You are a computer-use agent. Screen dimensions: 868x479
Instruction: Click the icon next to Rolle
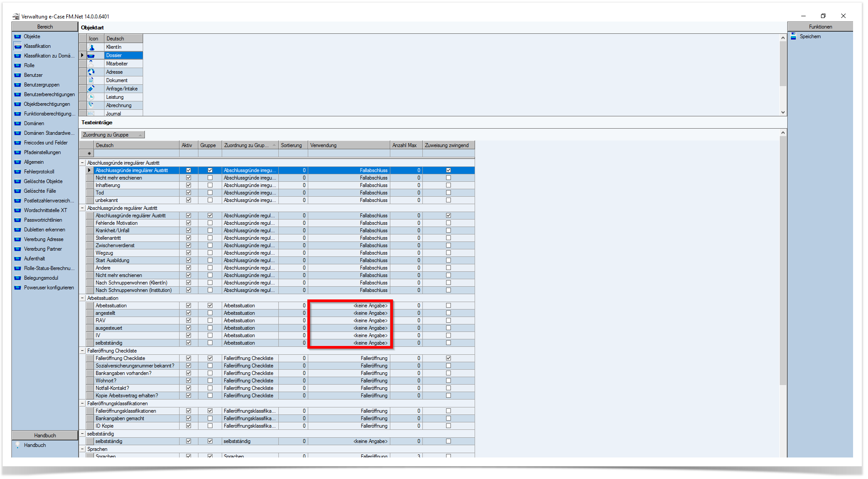click(x=18, y=65)
